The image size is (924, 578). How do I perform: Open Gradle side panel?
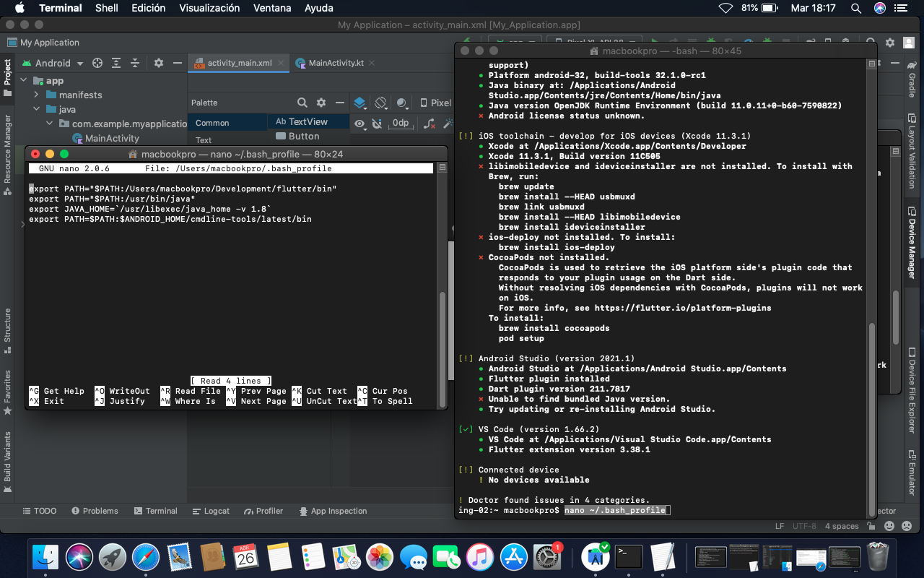tap(912, 79)
